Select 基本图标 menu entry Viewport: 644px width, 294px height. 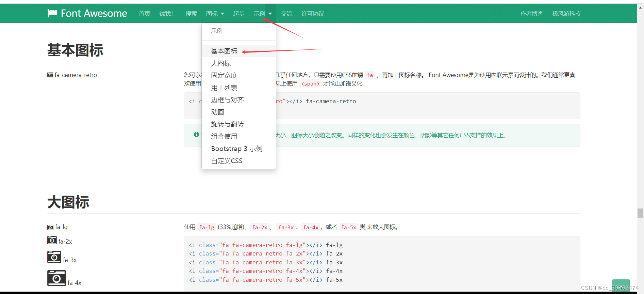pyautogui.click(x=239, y=51)
